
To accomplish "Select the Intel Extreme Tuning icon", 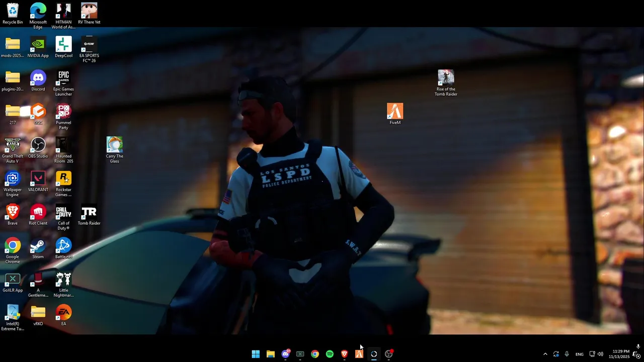I will pyautogui.click(x=13, y=318).
